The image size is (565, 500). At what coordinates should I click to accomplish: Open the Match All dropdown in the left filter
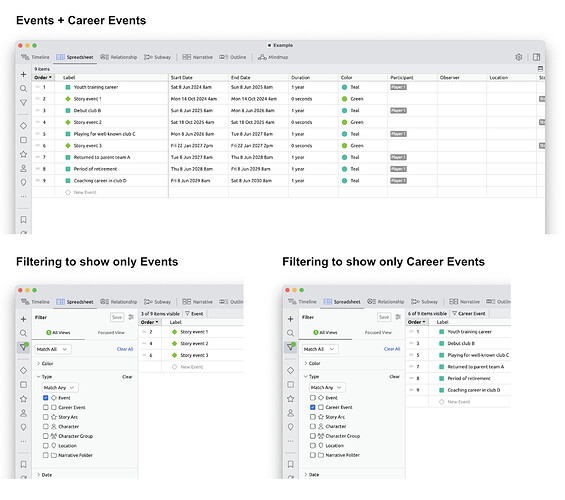point(53,349)
